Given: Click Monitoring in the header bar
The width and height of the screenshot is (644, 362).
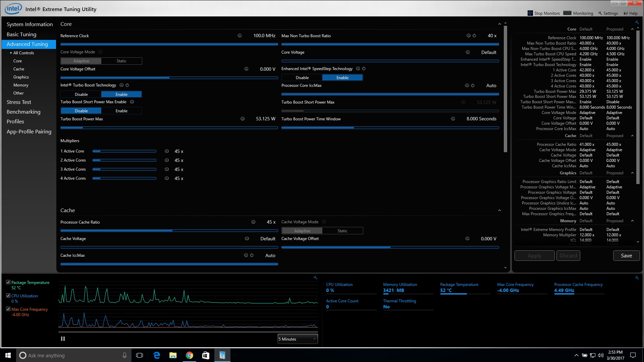Looking at the screenshot, I should click(x=579, y=13).
